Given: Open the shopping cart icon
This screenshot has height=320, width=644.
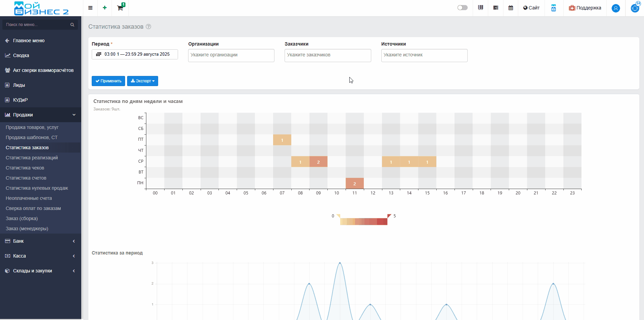Looking at the screenshot, I should (x=120, y=8).
